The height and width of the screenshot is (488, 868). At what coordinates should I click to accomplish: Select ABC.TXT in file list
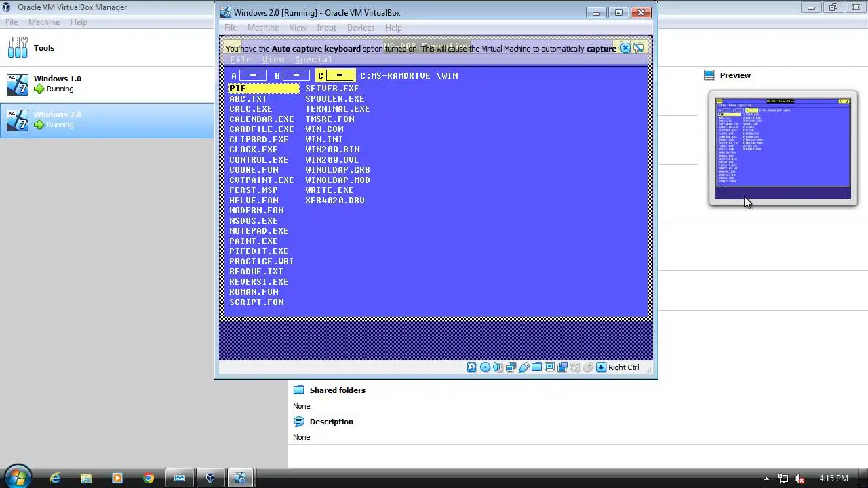(248, 99)
